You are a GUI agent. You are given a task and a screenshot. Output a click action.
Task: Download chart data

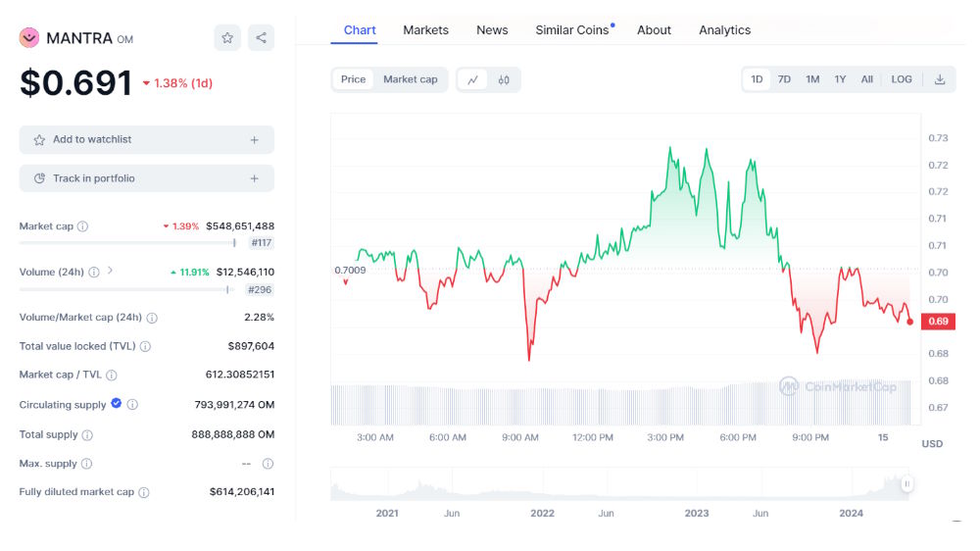[x=940, y=79]
